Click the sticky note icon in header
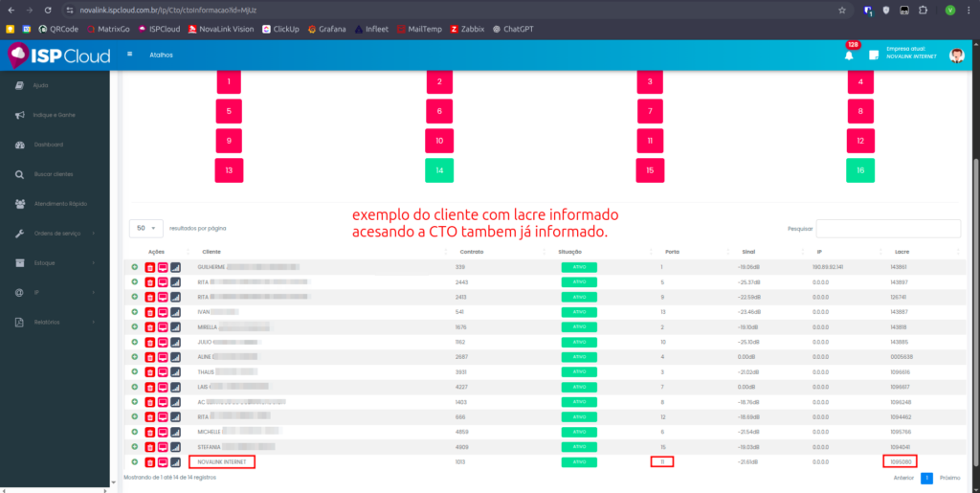Viewport: 980px width, 493px height. point(874,55)
